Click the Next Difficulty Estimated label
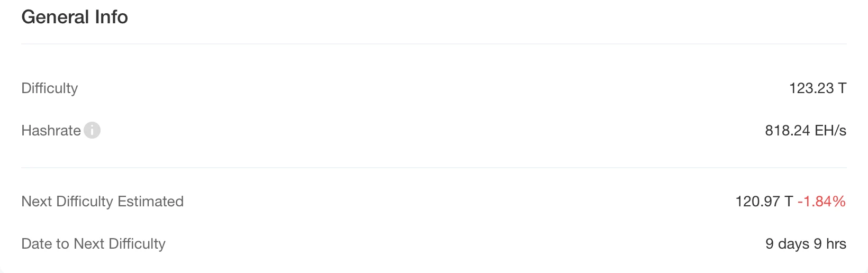Screen dimensions: 868x273 pyautogui.click(x=103, y=201)
